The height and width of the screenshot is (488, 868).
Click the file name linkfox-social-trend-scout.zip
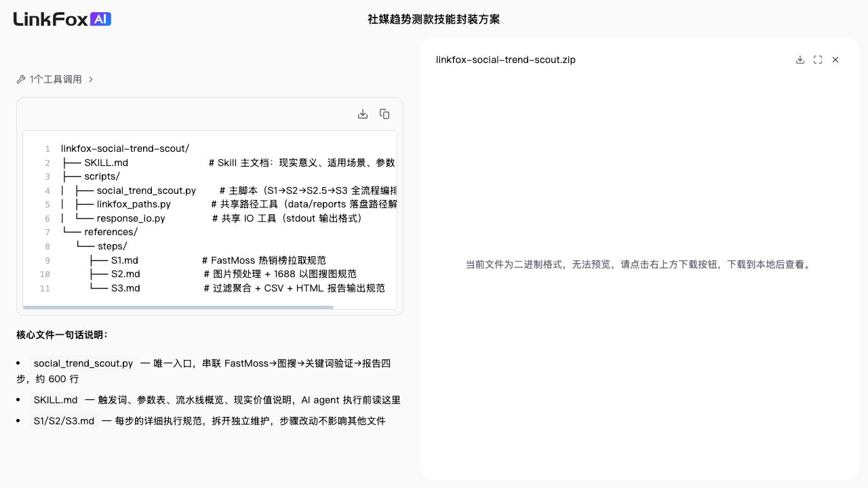pos(506,60)
